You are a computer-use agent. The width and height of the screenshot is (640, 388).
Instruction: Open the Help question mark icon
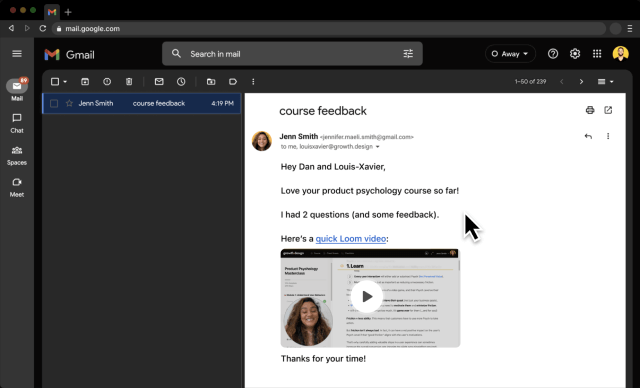click(x=553, y=53)
